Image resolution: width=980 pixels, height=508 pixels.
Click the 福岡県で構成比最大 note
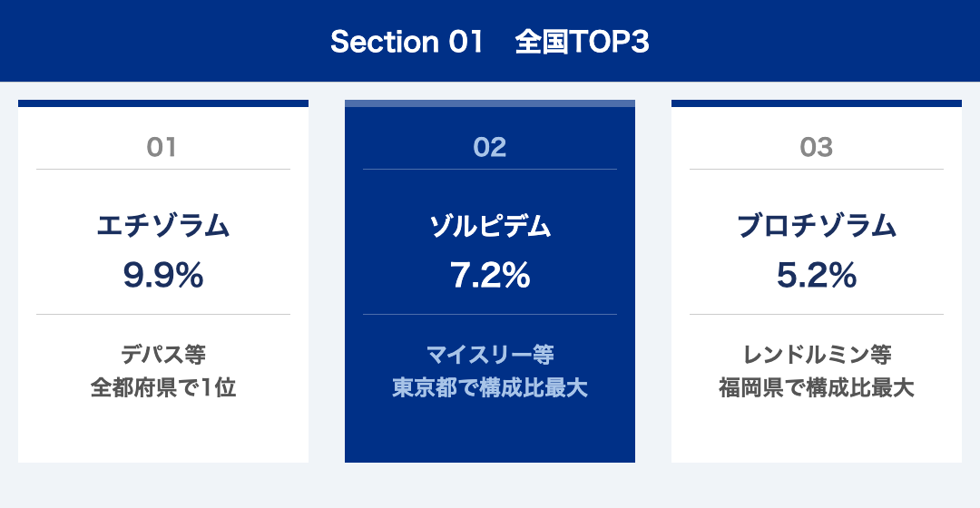(817, 387)
